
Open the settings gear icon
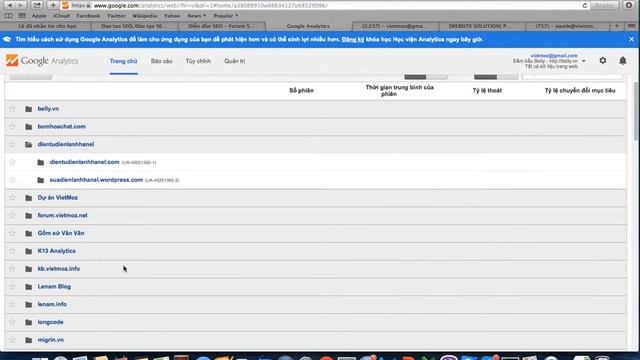[603, 60]
